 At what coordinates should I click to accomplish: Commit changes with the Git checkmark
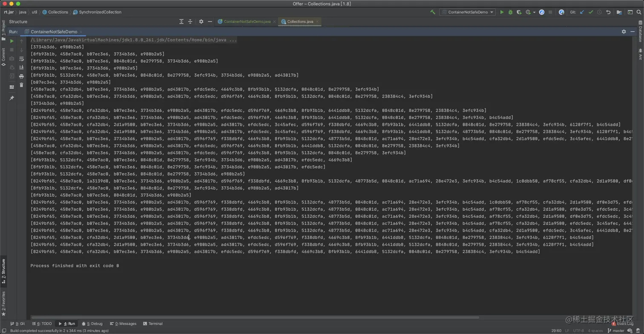(590, 12)
